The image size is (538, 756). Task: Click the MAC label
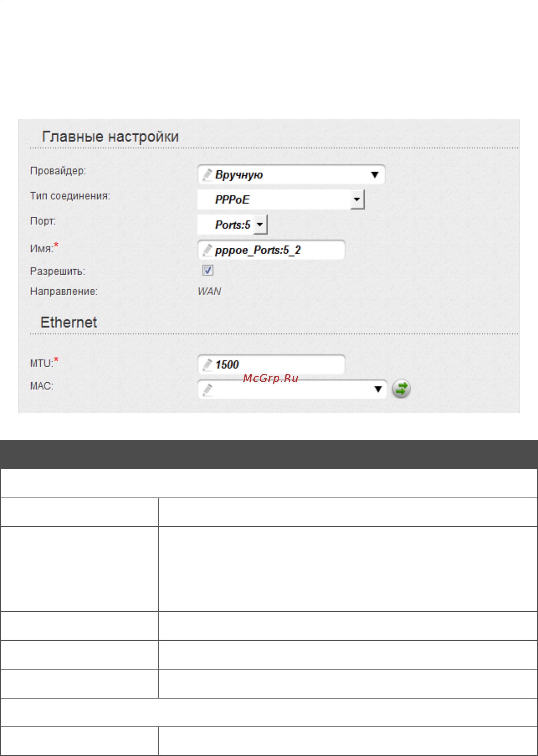(42, 386)
